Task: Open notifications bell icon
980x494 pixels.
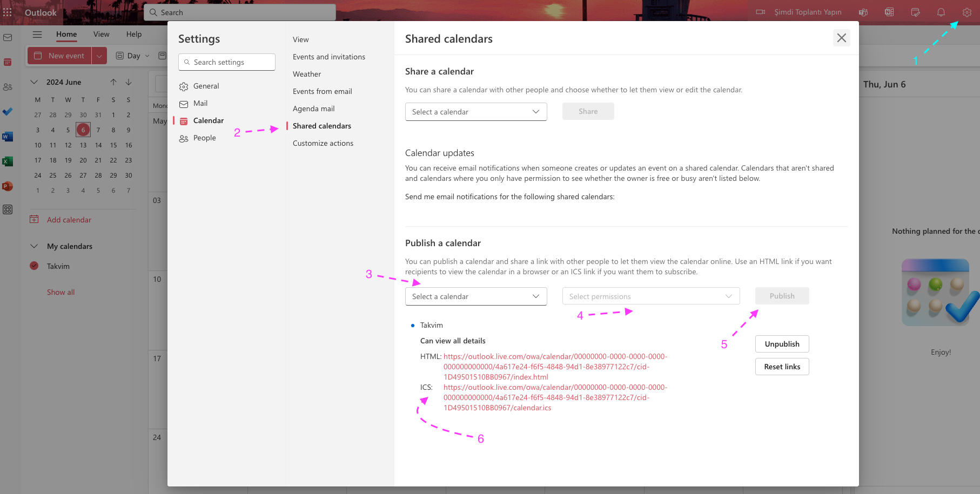Action: 941,12
